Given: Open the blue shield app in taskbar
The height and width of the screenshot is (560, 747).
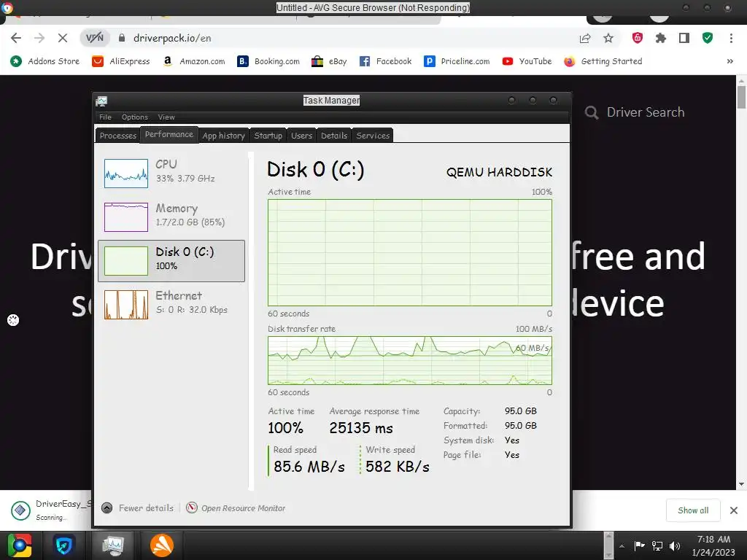Looking at the screenshot, I should [x=64, y=545].
